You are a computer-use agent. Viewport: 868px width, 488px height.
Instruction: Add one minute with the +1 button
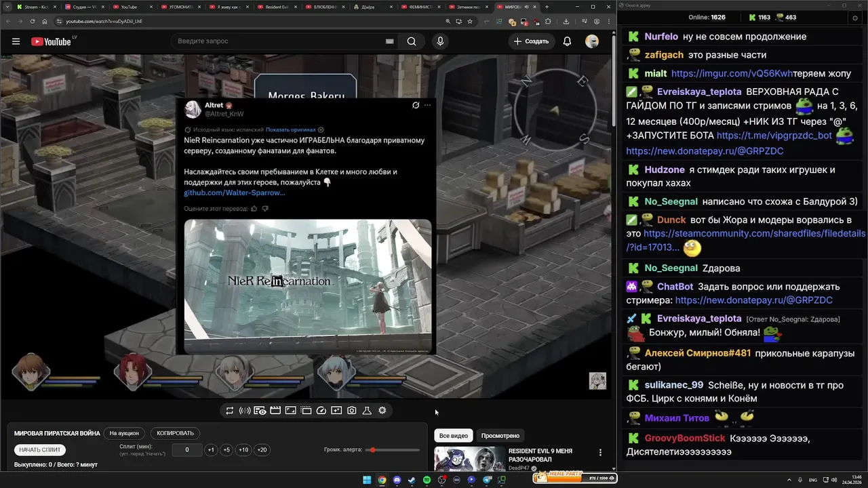coord(211,450)
